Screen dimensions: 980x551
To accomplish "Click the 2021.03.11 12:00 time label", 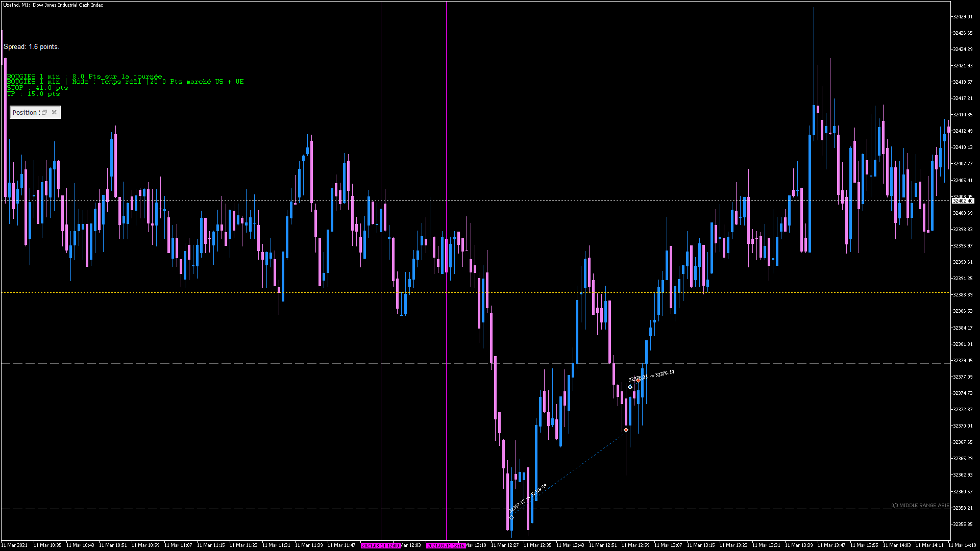I will (380, 545).
